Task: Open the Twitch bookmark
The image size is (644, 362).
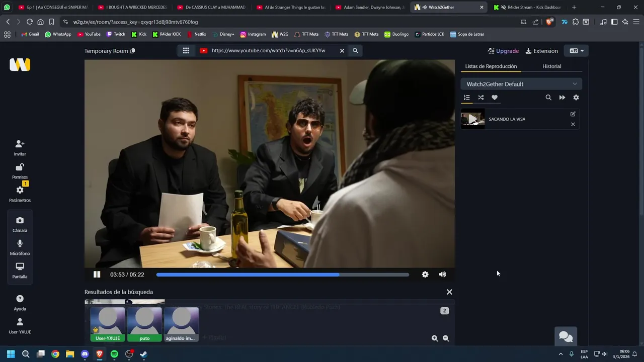Action: (115, 34)
